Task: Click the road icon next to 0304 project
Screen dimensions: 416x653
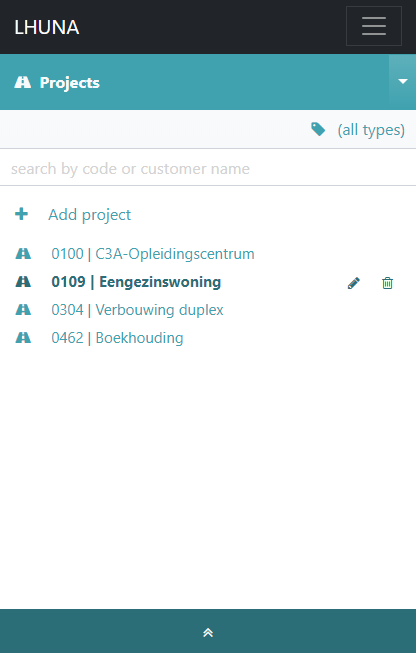Action: click(23, 309)
